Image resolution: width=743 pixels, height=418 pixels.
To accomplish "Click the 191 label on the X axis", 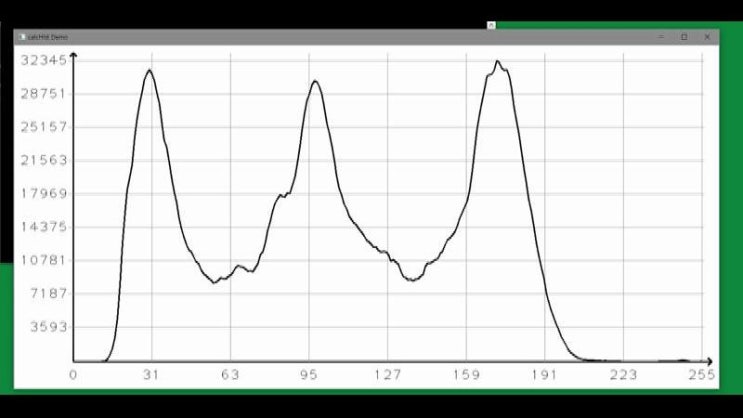I will pos(545,375).
